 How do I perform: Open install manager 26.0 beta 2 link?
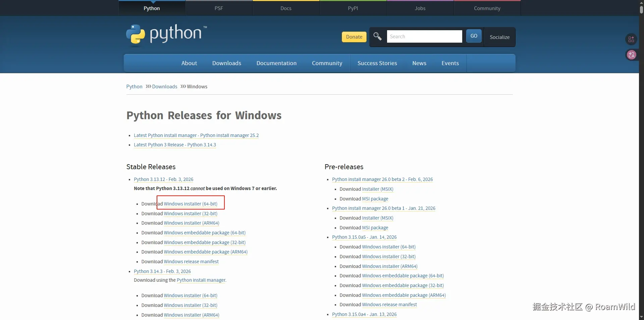(x=382, y=179)
